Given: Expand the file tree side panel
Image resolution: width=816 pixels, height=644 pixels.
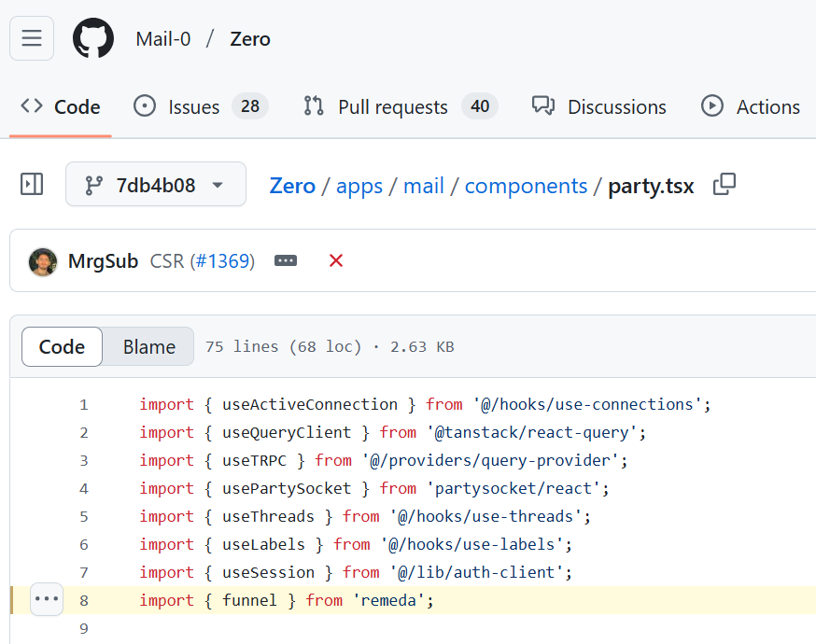Looking at the screenshot, I should 32,184.
